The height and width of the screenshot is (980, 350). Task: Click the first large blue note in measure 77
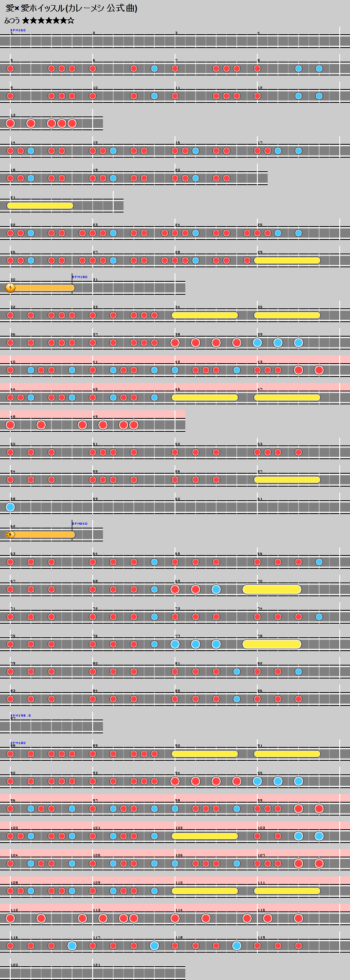pos(175,644)
